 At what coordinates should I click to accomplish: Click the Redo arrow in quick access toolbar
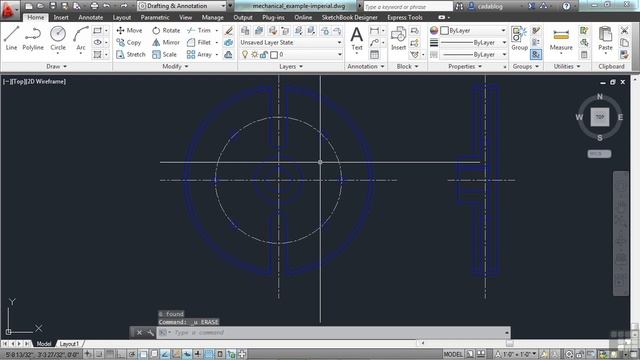(x=124, y=6)
